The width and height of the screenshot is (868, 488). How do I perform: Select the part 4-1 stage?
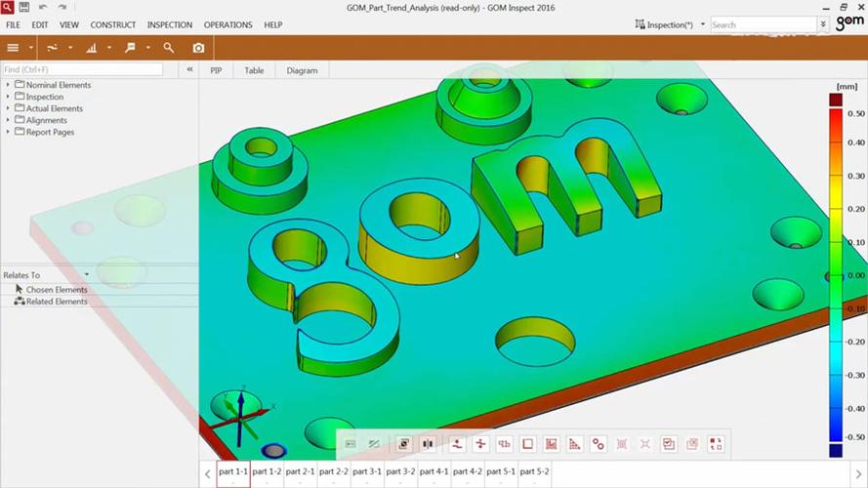point(434,473)
